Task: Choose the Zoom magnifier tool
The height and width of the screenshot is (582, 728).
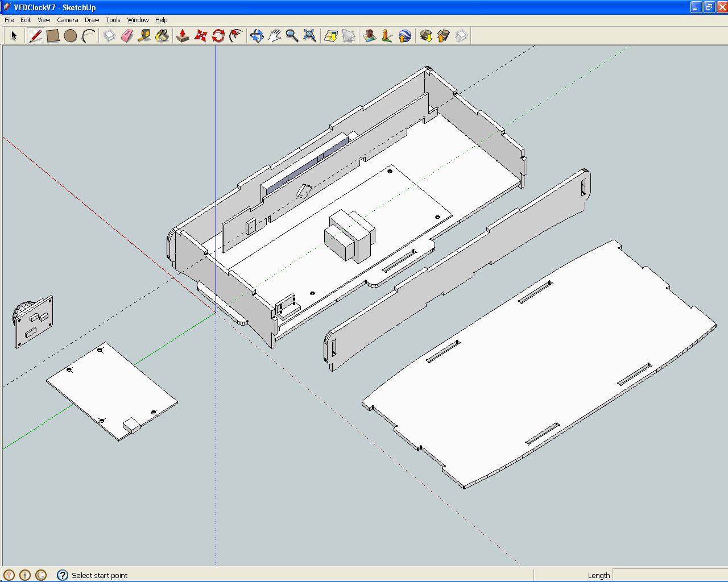Action: click(x=292, y=36)
